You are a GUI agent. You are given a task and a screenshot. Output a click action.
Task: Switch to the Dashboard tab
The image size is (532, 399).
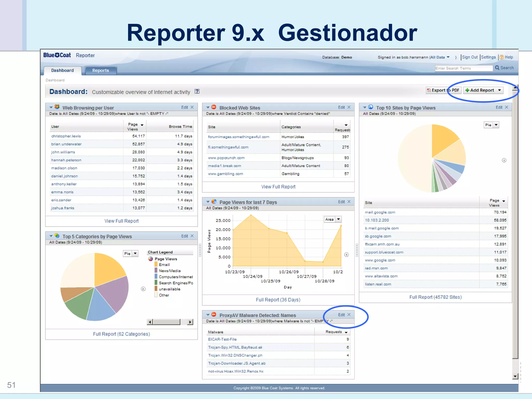click(62, 70)
